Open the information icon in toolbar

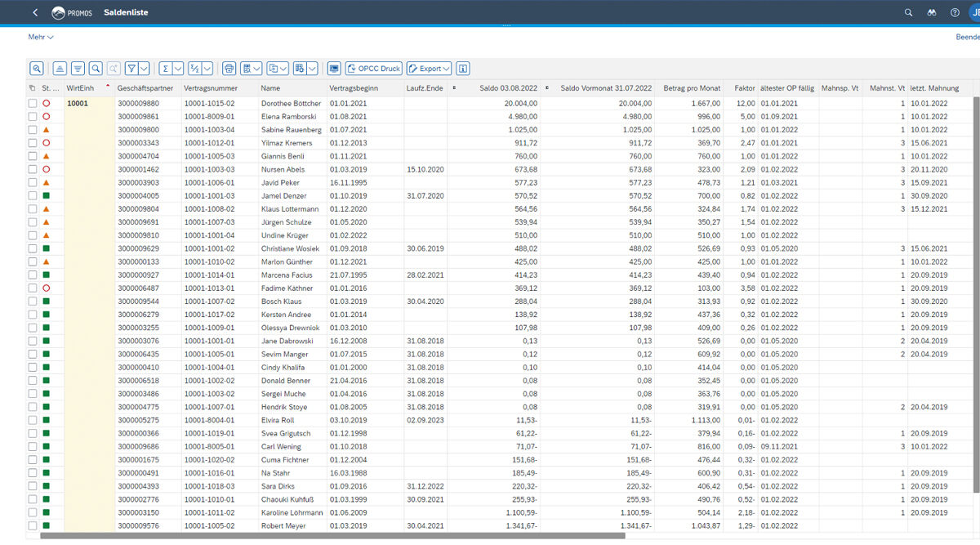pyautogui.click(x=463, y=69)
